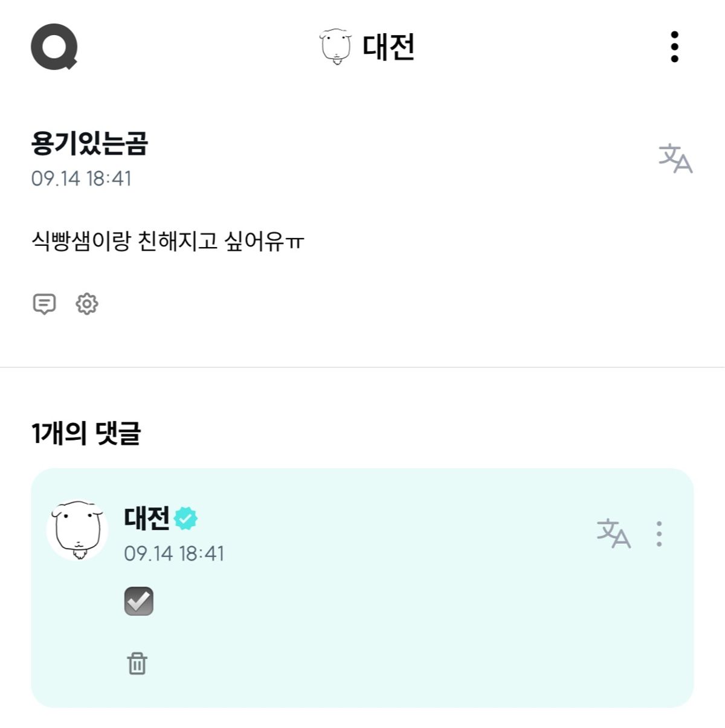The height and width of the screenshot is (728, 725).
Task: Click the comment bubble icon under the post
Action: [44, 304]
